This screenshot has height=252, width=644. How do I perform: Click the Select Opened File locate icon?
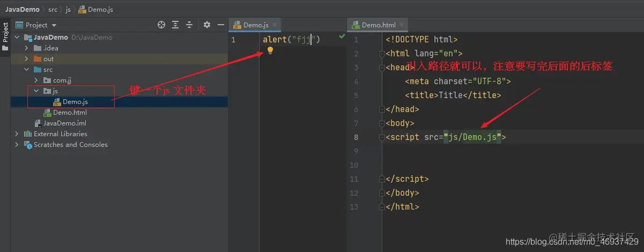click(161, 25)
